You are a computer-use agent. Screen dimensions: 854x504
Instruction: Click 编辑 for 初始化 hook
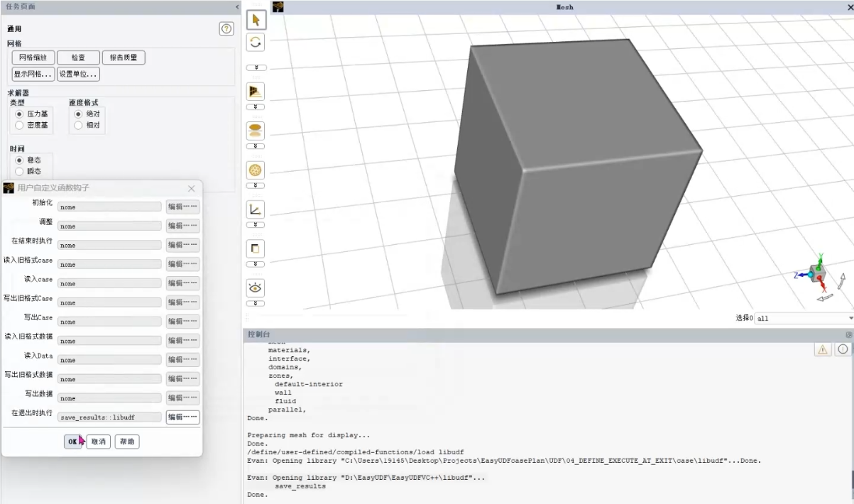(182, 207)
